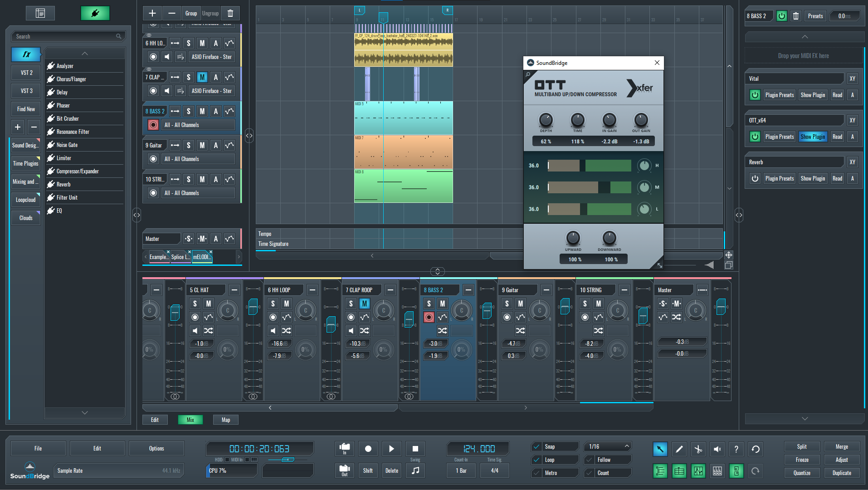Select the arrow pointer tool
The image size is (868, 490).
[x=660, y=449]
